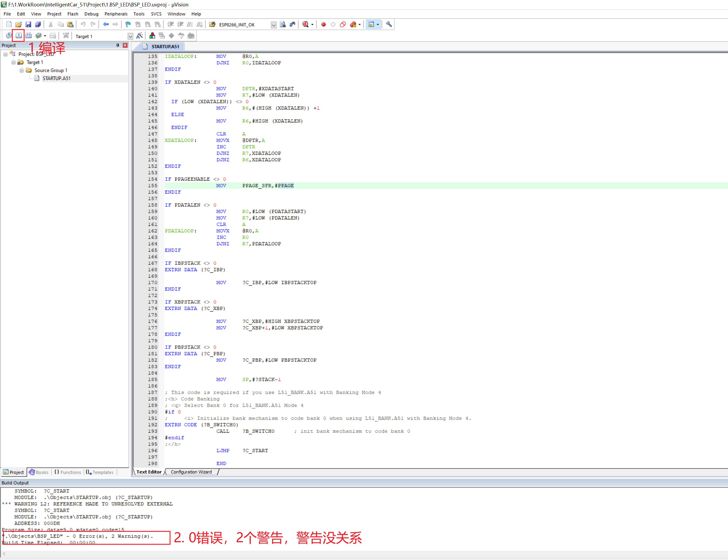The image size is (728, 560).
Task: Open the Project menu
Action: click(54, 14)
